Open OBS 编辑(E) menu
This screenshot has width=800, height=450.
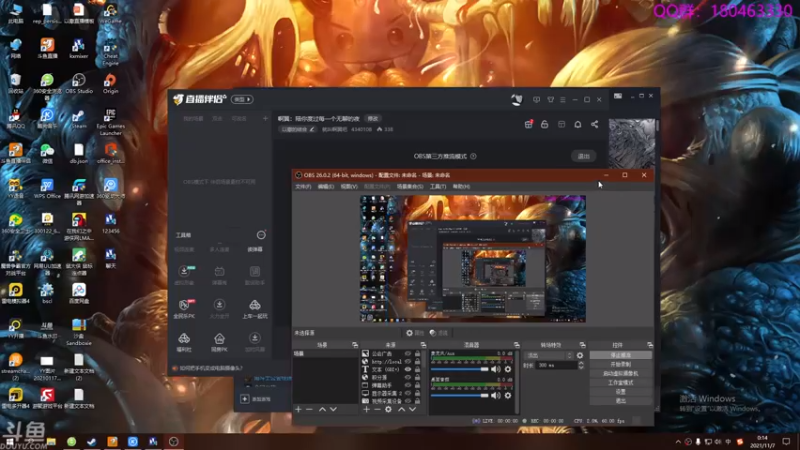326,187
